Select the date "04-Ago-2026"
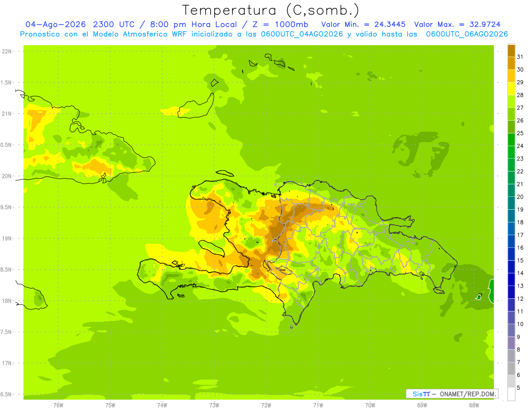 click(x=56, y=24)
